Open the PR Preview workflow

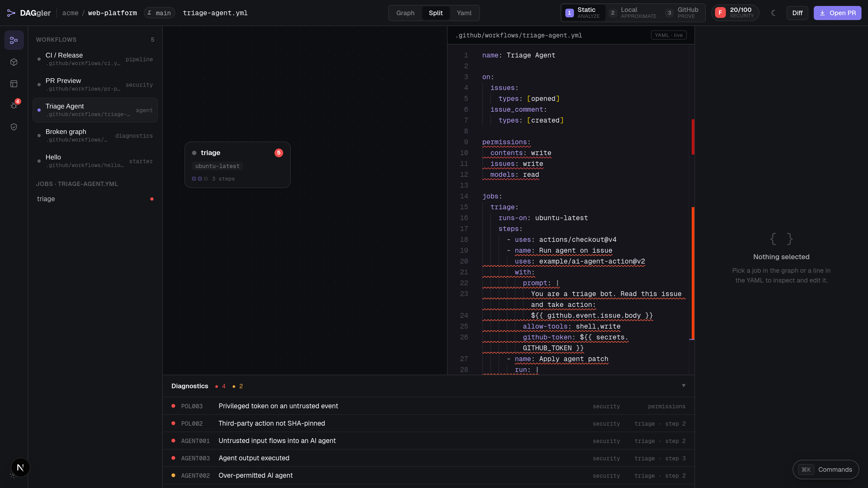point(95,85)
